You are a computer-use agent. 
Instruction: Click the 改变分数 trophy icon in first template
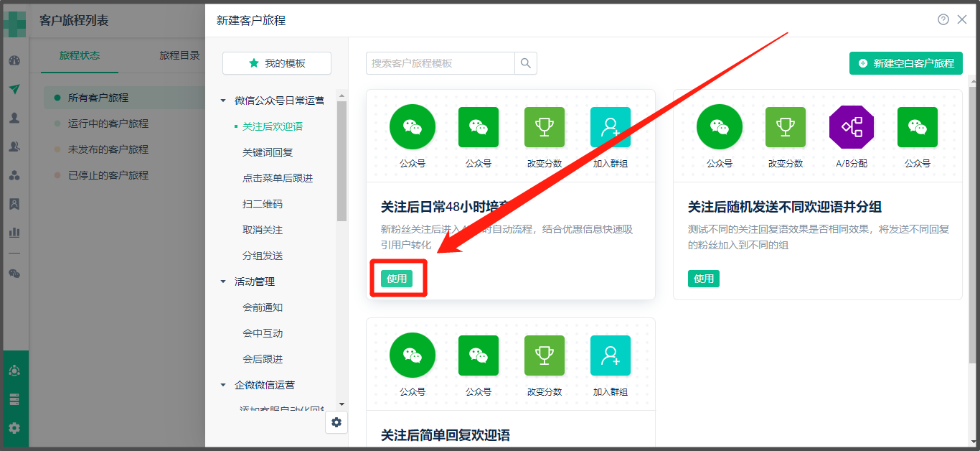tap(545, 127)
